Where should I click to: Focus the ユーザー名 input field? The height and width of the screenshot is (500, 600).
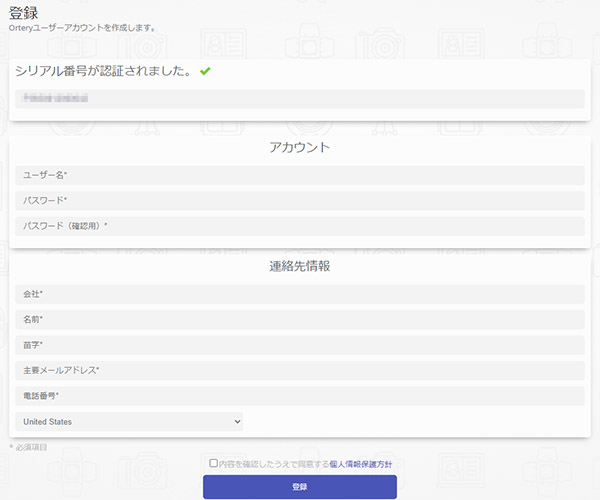[299, 175]
